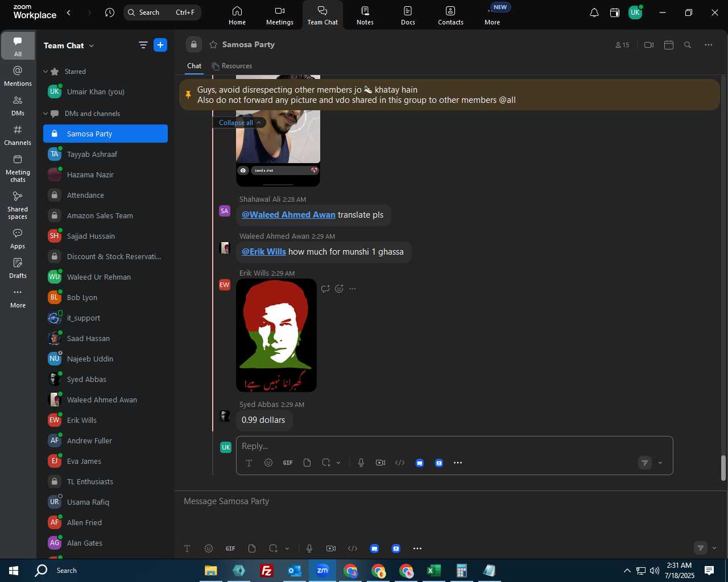The height and width of the screenshot is (582, 728).
Task: Open emoji picker in main composer
Action: [x=209, y=548]
